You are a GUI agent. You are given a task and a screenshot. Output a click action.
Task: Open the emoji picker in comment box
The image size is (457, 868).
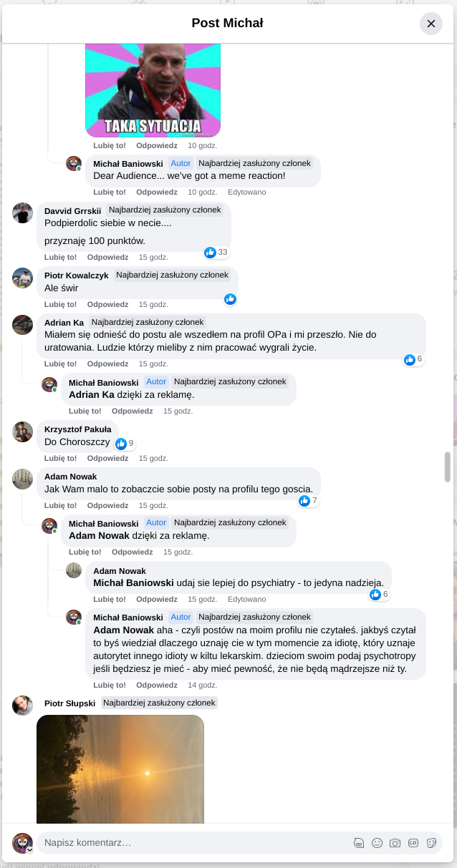[x=377, y=843]
